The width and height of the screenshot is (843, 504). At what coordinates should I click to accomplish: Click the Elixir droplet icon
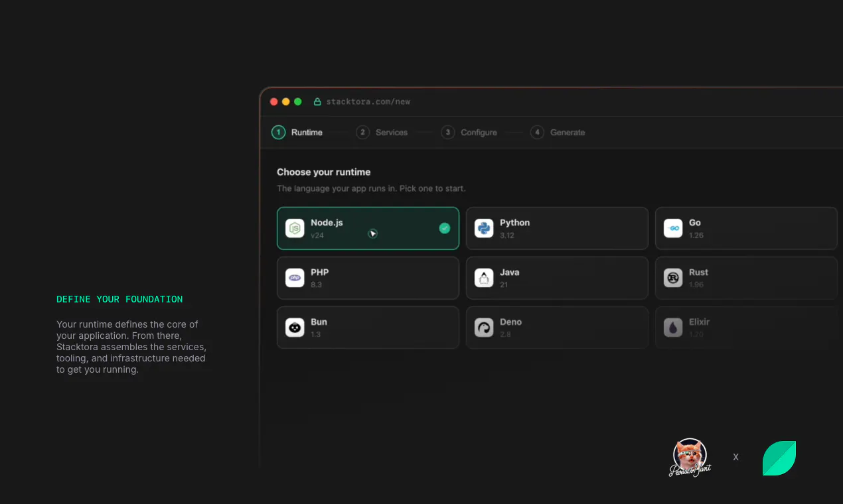click(x=673, y=328)
